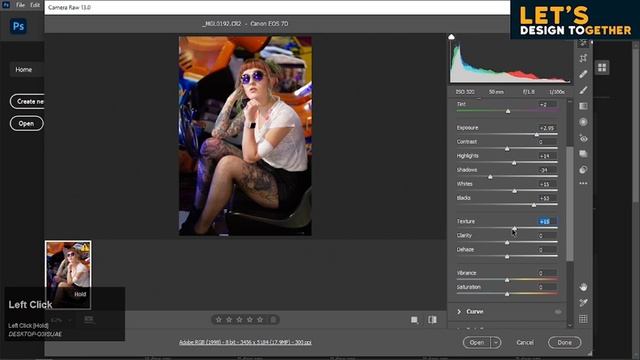The width and height of the screenshot is (640, 360).
Task: Click Open button in Camera Raw
Action: tap(477, 343)
